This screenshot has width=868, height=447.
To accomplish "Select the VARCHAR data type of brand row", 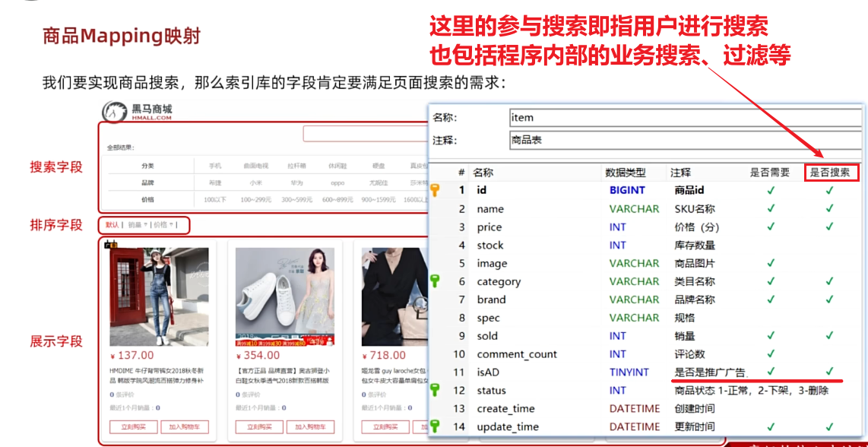I will click(x=634, y=300).
